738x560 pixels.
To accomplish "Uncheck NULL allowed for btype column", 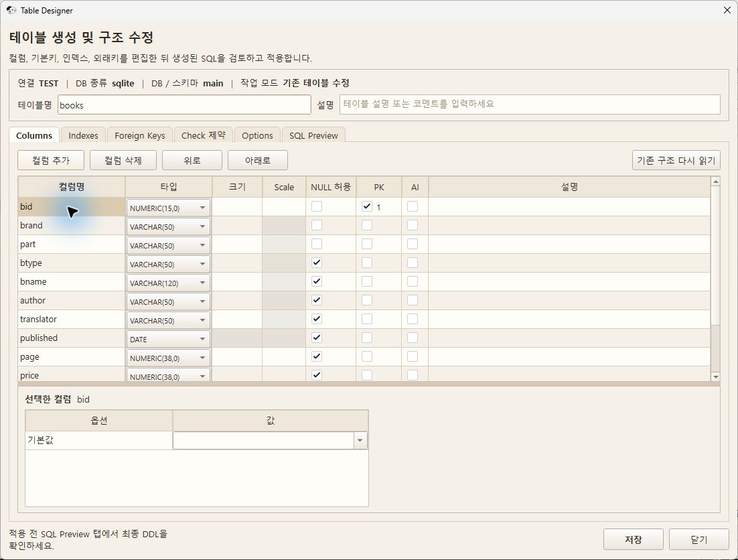I will 317,263.
